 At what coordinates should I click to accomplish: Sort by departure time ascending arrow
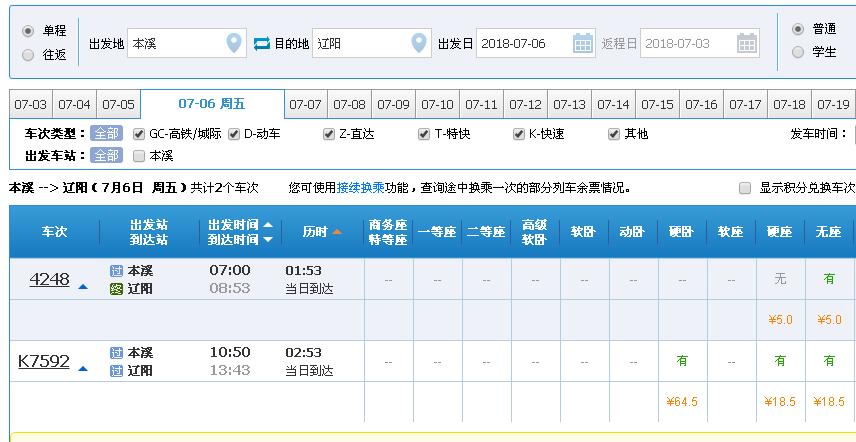click(268, 224)
